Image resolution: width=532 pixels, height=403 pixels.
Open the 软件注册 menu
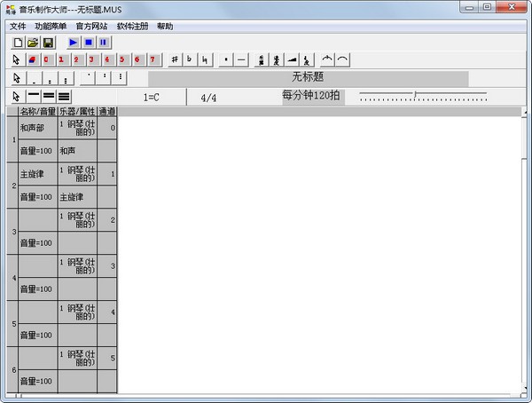point(132,26)
